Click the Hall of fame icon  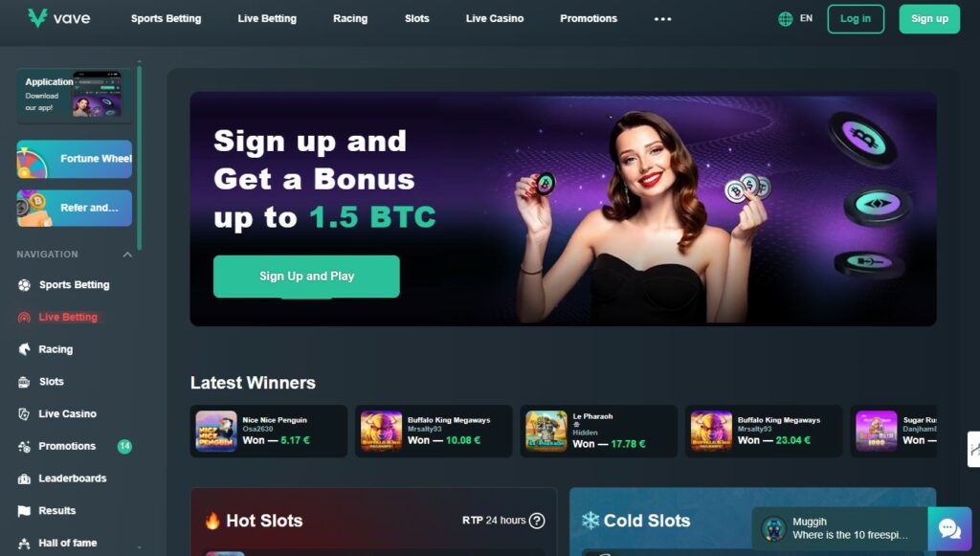(24, 544)
